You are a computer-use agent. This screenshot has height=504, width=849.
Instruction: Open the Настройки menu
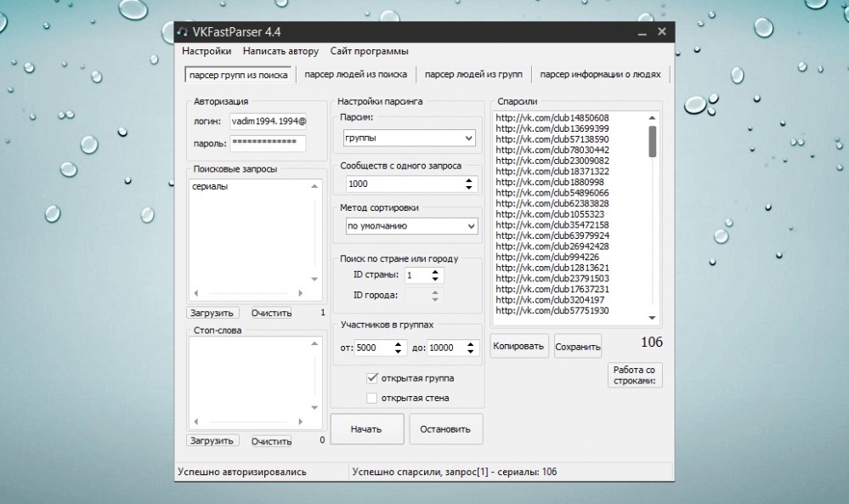pyautogui.click(x=207, y=51)
